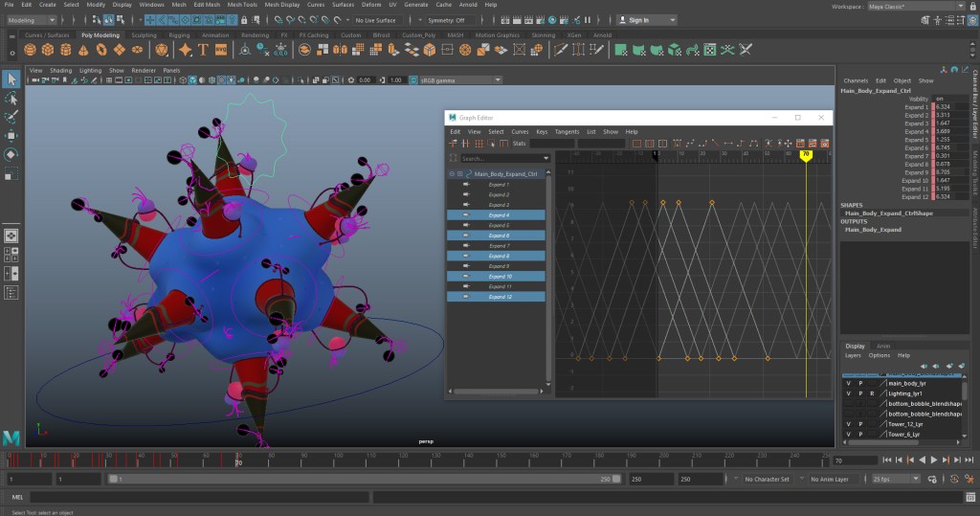
Task: Collapse Main_Body_Expand_Ctrl in the Graph Editor outliner
Action: coord(451,174)
